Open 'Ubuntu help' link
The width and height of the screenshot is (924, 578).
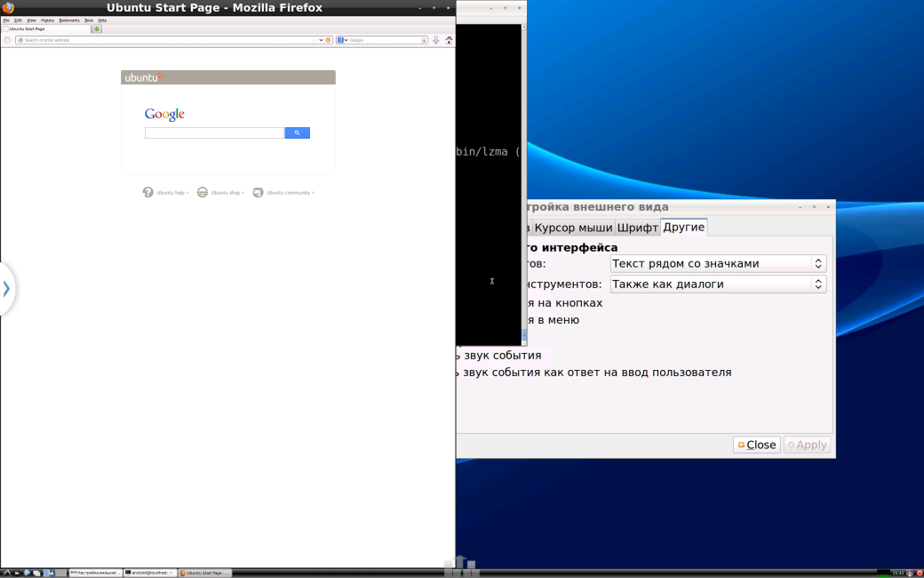click(172, 193)
